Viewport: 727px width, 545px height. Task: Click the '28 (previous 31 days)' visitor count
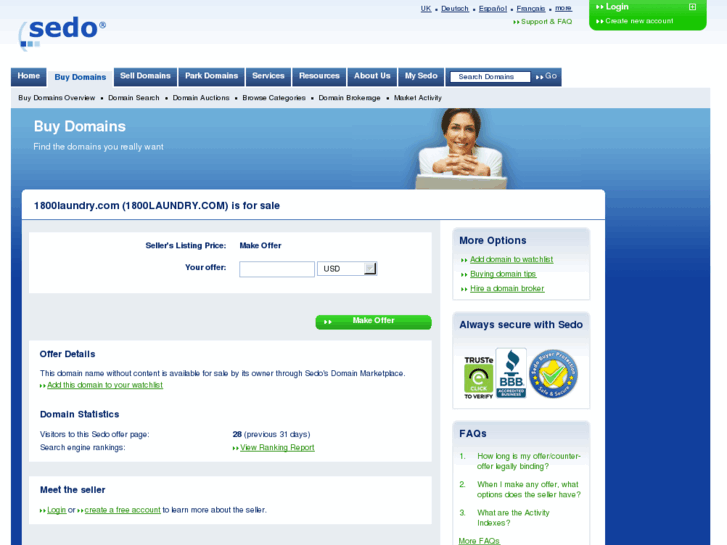[x=271, y=434]
